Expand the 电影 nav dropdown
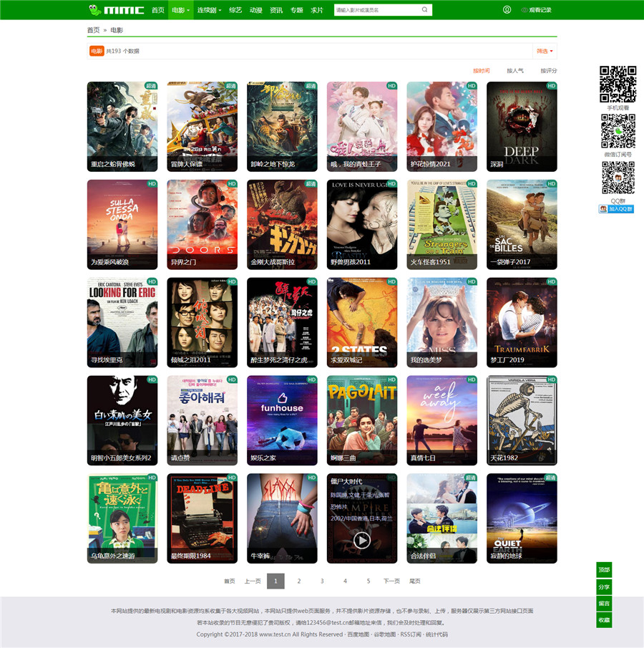This screenshot has width=644, height=648. pos(180,10)
